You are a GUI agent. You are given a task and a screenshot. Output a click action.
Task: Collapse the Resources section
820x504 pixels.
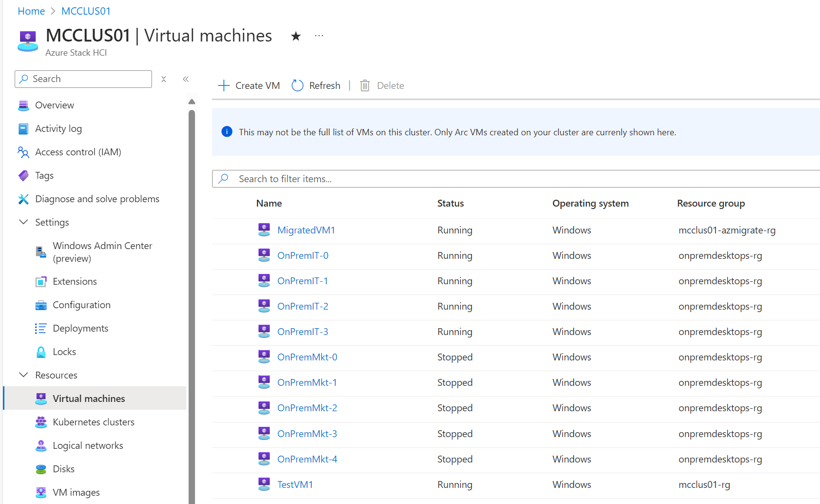tap(23, 375)
